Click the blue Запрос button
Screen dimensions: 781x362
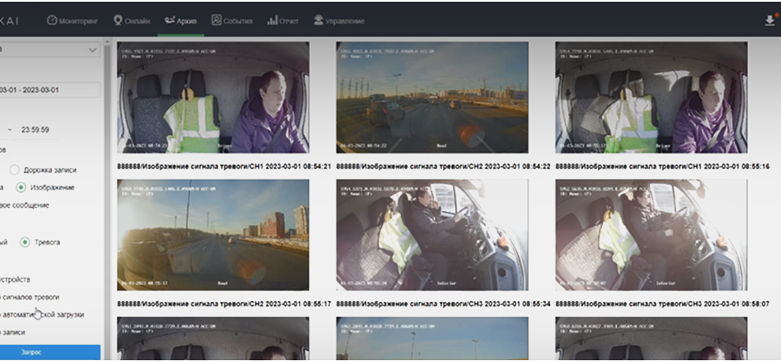[50, 352]
